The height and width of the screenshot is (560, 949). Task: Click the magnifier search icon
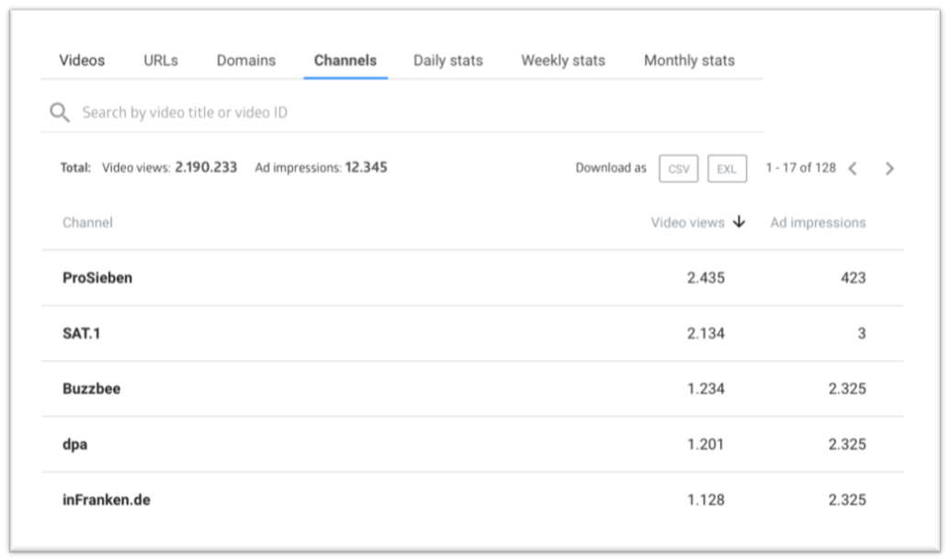click(60, 113)
